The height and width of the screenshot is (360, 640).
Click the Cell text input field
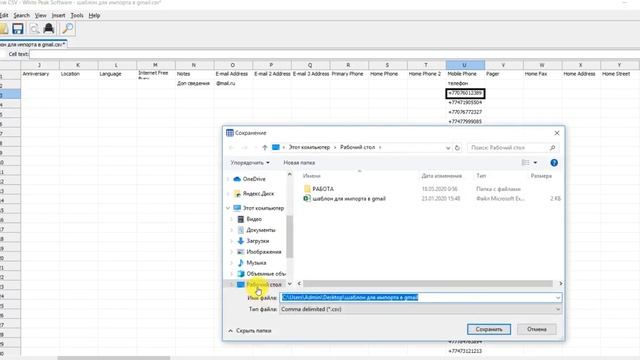click(334, 54)
